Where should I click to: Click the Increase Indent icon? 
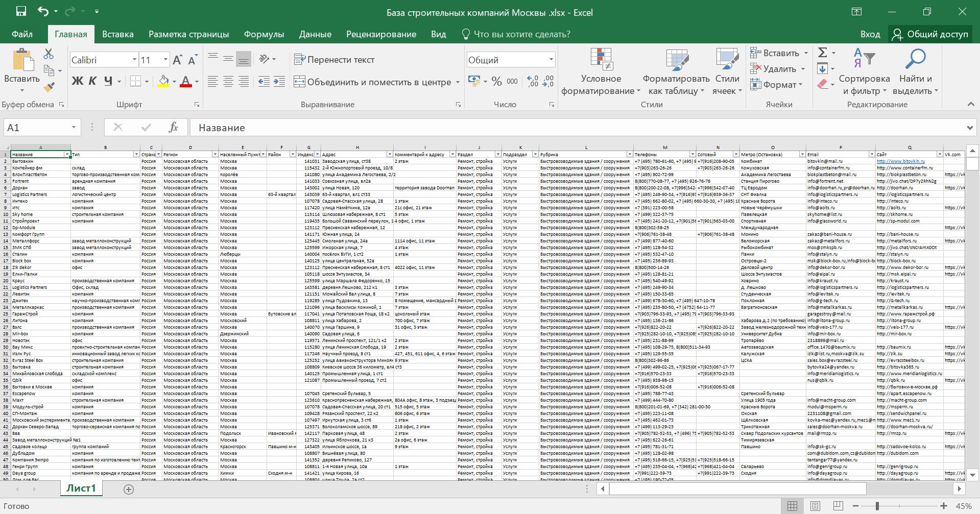coord(279,82)
